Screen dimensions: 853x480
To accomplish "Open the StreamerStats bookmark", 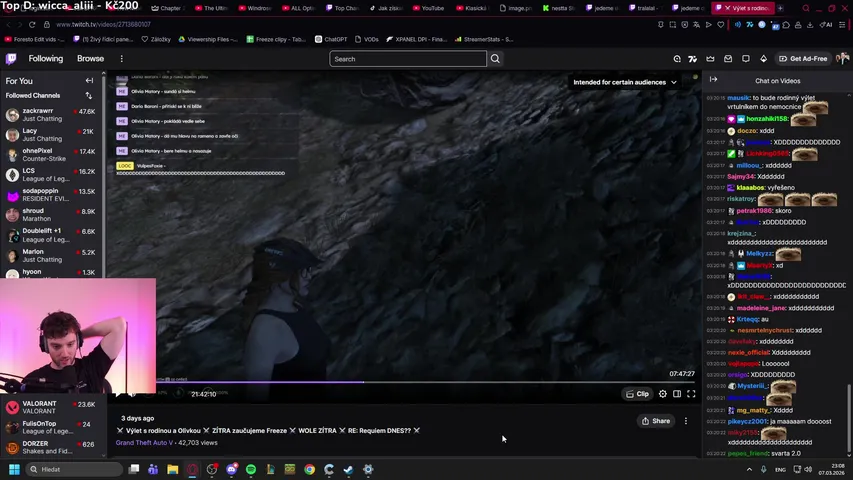I will (484, 39).
